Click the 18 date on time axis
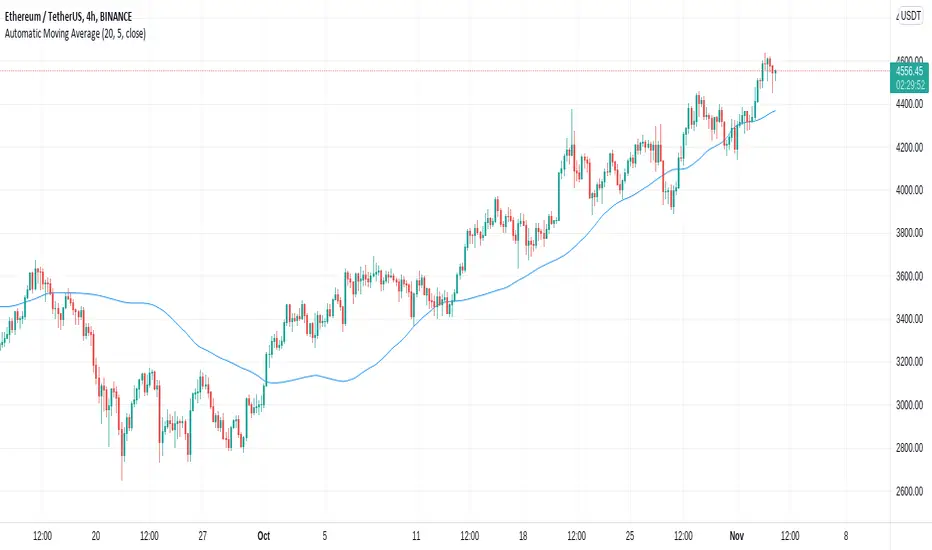932x550 pixels. pos(522,533)
